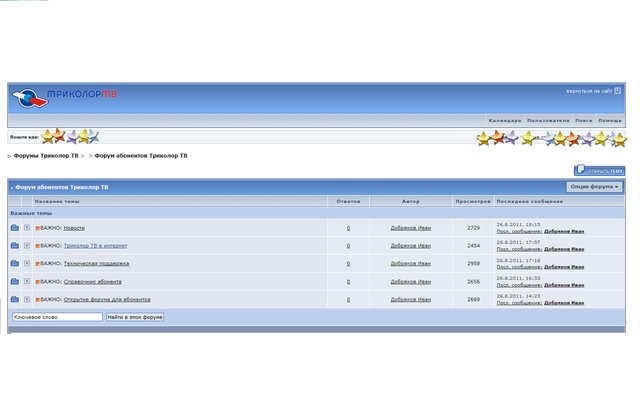This screenshot has height=400, width=640.
Task: Sort by the Последнее сообщение column header
Action: point(529,201)
